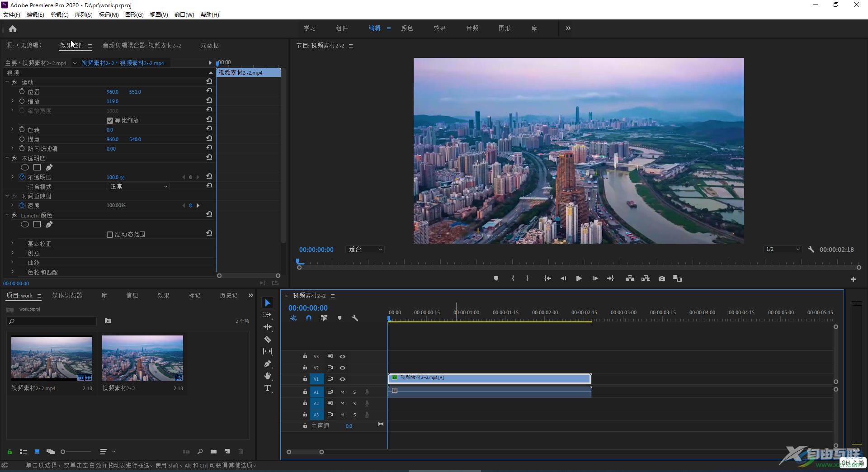Switch to Audio workspace

coord(472,28)
